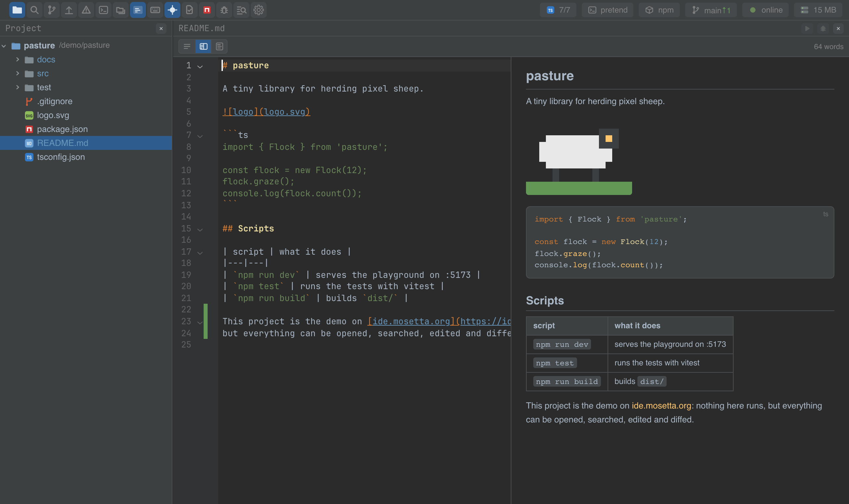
Task: Fold the Scripts section at line 15
Action: point(200,229)
